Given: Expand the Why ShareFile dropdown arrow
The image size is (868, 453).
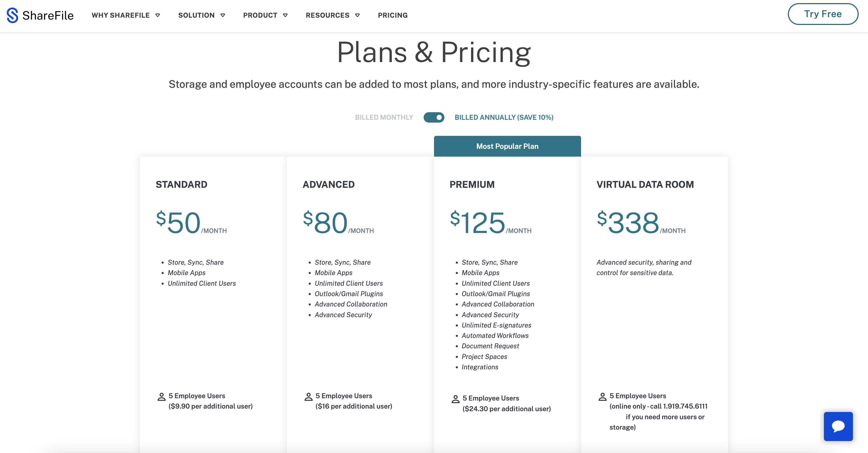Looking at the screenshot, I should tap(158, 15).
